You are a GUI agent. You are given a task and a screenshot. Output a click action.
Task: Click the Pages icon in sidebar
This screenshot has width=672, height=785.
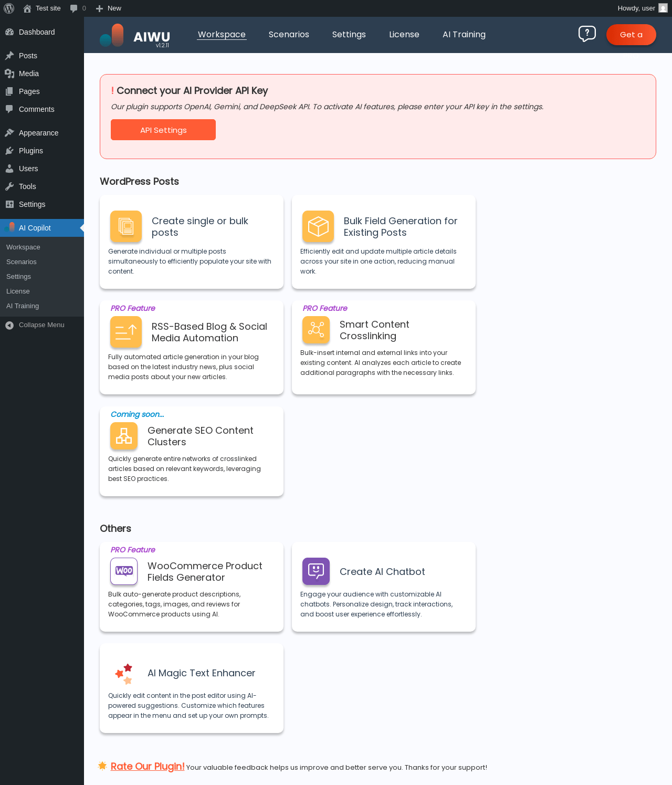tap(9, 91)
